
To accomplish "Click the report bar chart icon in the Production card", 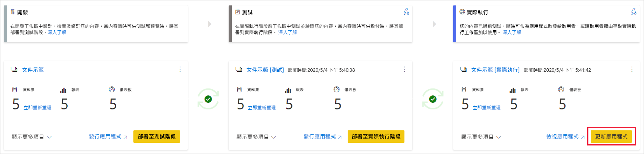I will 513,90.
